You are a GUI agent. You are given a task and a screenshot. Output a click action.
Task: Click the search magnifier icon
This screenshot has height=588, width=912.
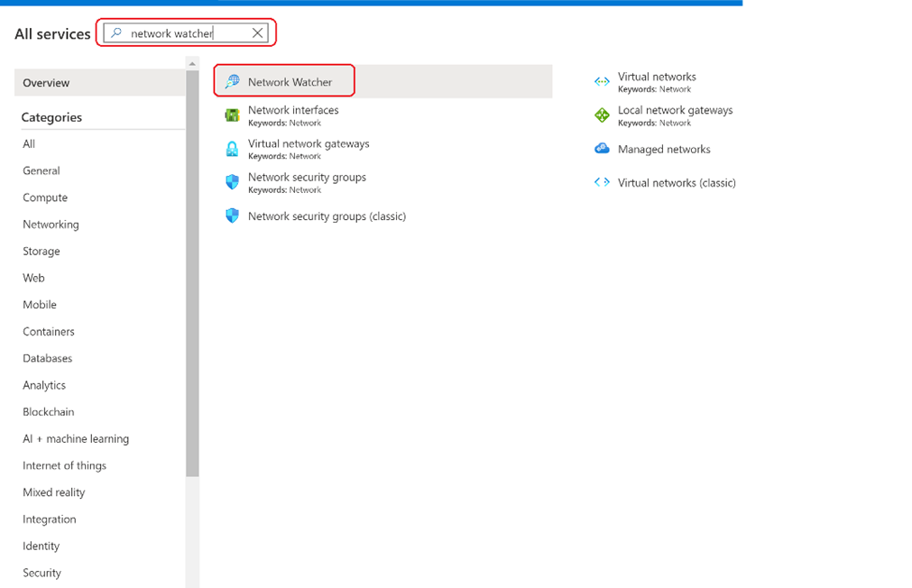(x=115, y=32)
